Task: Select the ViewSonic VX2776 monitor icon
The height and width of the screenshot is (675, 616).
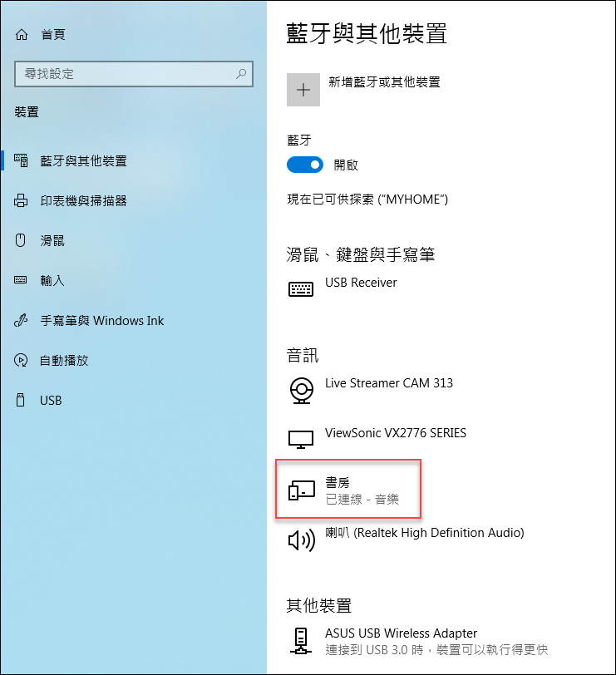Action: coord(301,440)
